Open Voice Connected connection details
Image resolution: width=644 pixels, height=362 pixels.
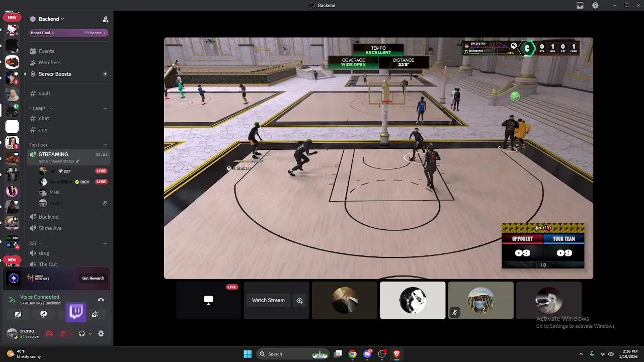[x=39, y=297]
